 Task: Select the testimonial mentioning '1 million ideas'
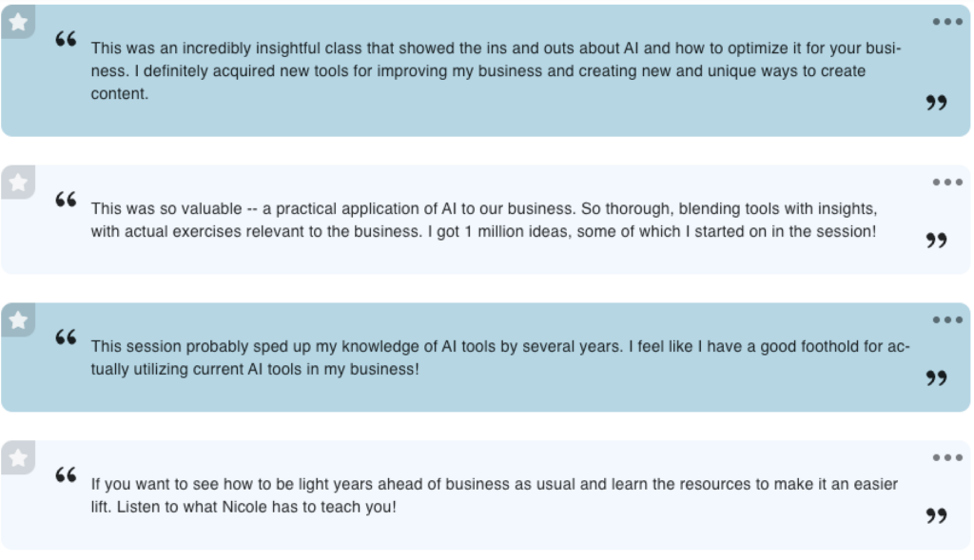483,220
